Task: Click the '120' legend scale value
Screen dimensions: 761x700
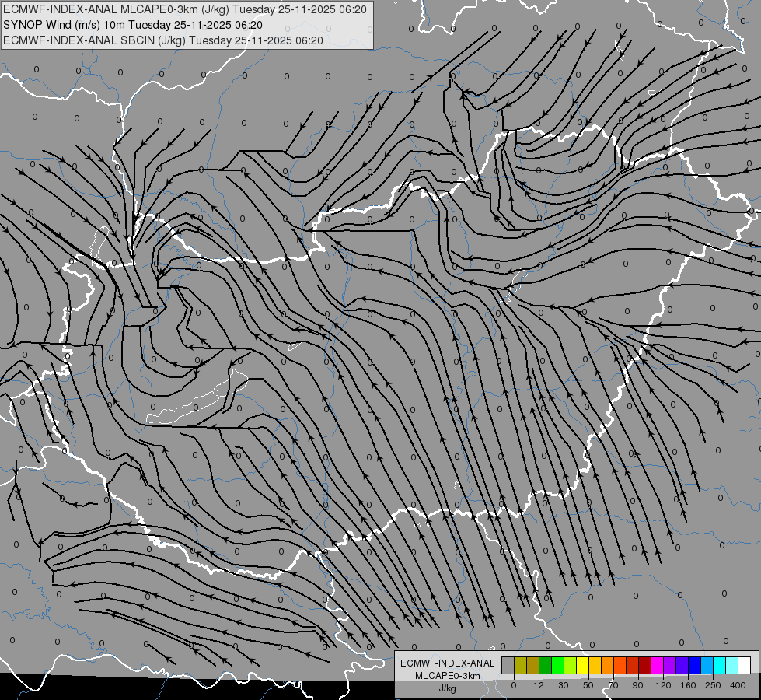Action: pos(663,685)
